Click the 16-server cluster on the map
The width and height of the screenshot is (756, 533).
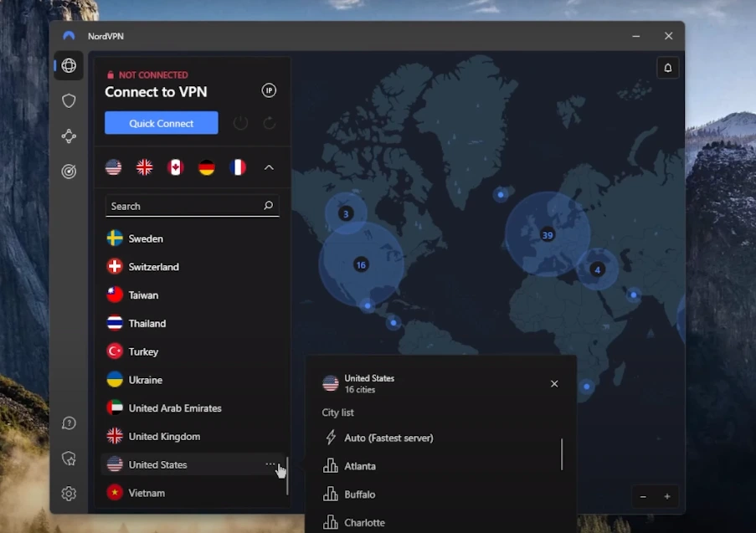(361, 264)
